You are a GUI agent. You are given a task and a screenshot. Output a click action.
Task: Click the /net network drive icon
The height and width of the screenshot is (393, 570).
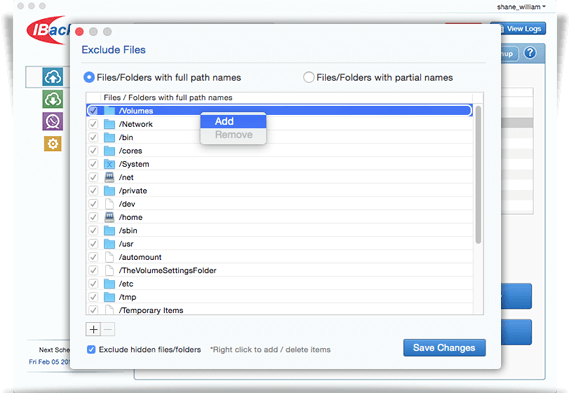click(109, 177)
